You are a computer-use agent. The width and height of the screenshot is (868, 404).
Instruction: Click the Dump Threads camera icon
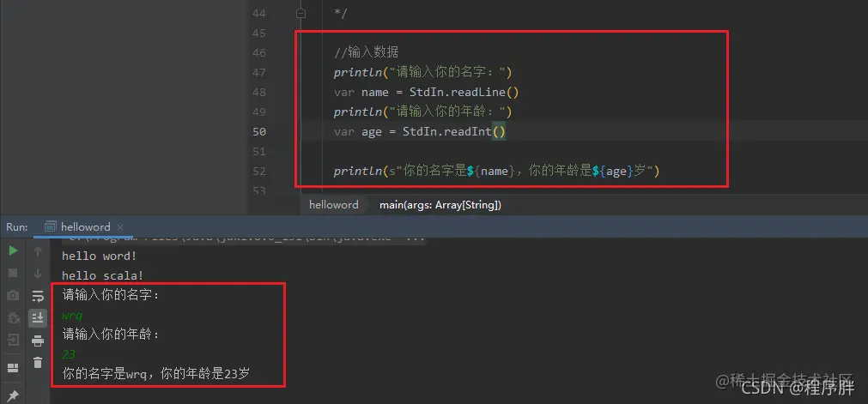click(x=13, y=296)
